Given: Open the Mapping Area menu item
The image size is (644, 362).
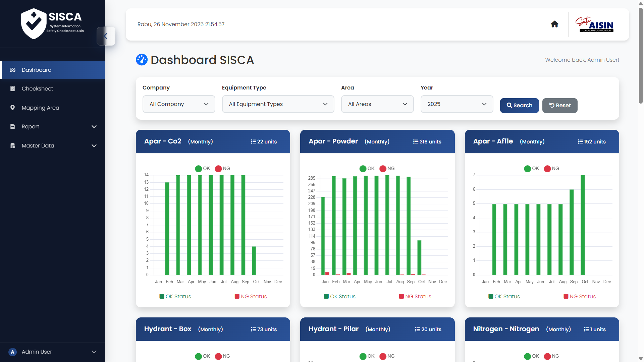Looking at the screenshot, I should pyautogui.click(x=53, y=108).
